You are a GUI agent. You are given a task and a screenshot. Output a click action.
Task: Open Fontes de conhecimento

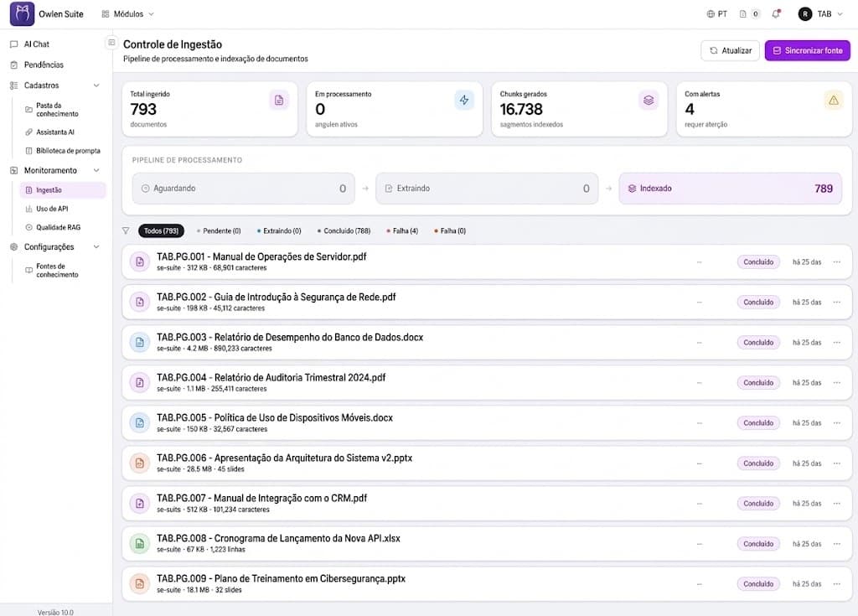pyautogui.click(x=57, y=271)
